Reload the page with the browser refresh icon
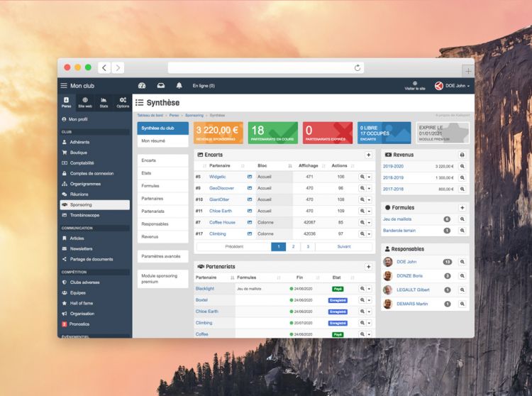532x396 pixels. (358, 68)
